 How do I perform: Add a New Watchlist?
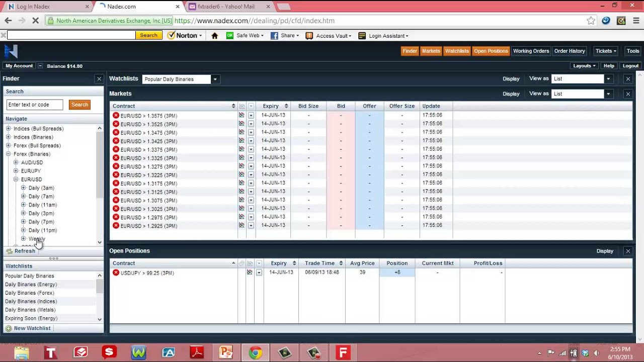pos(32,328)
